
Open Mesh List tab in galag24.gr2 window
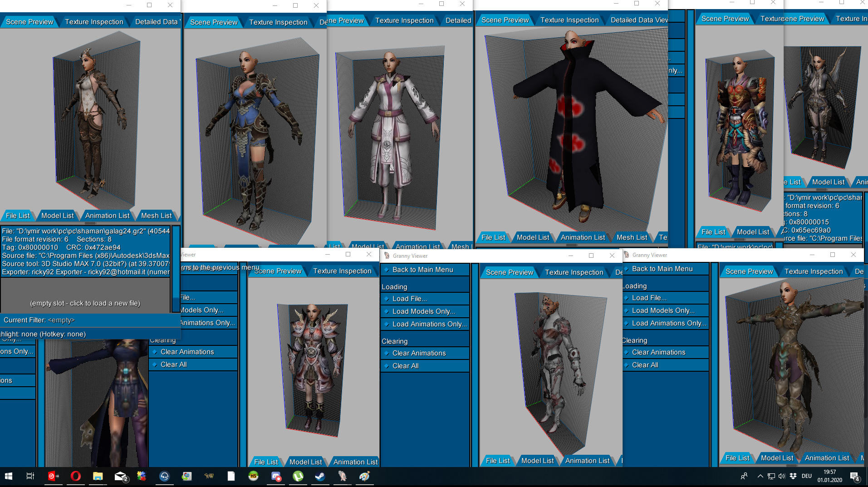pos(157,216)
